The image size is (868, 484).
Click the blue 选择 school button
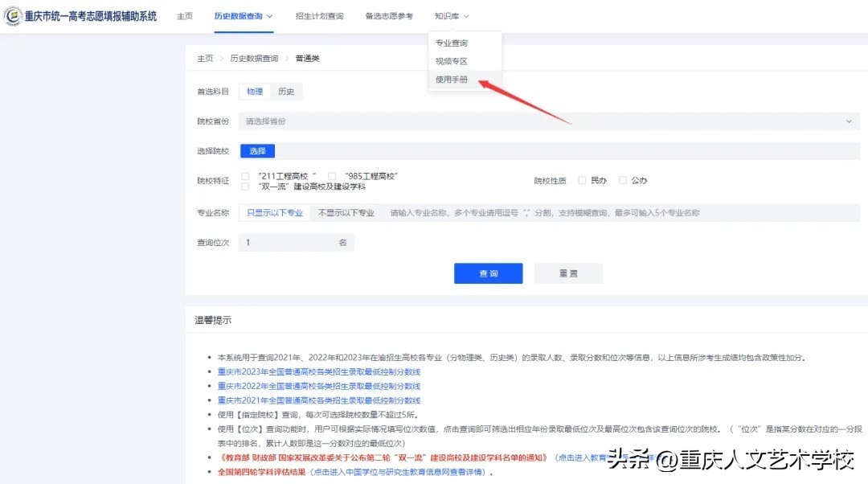click(x=257, y=151)
